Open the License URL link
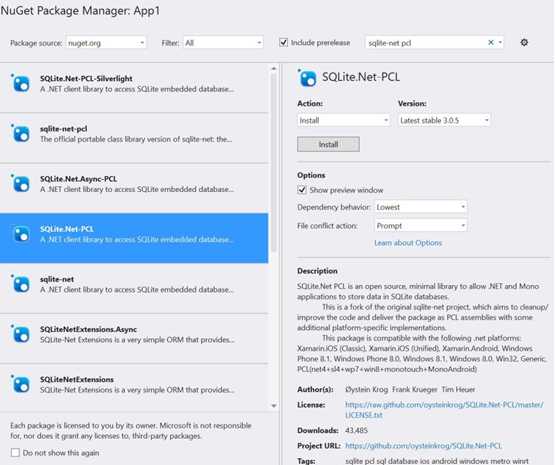Screen dimensions: 555x465 click(x=444, y=409)
